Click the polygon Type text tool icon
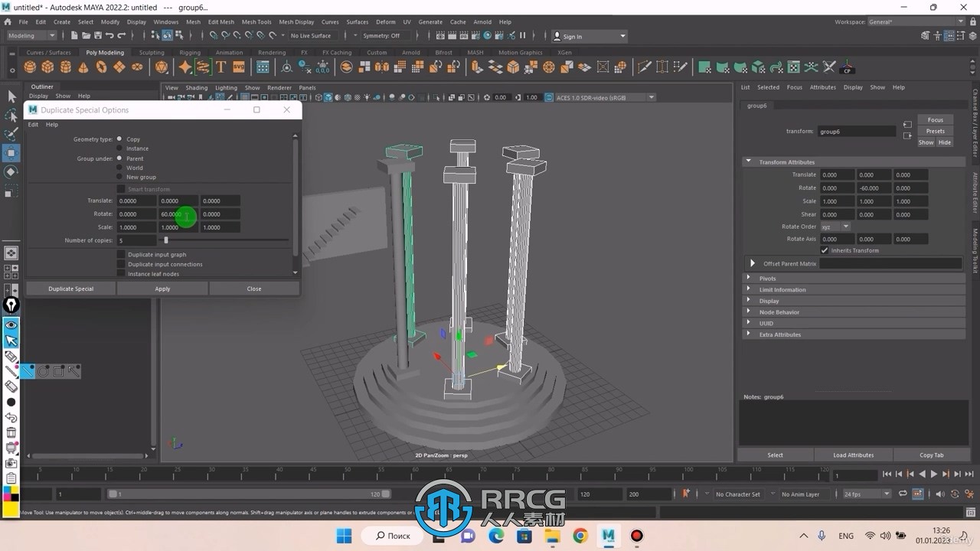The width and height of the screenshot is (980, 551). (x=220, y=67)
